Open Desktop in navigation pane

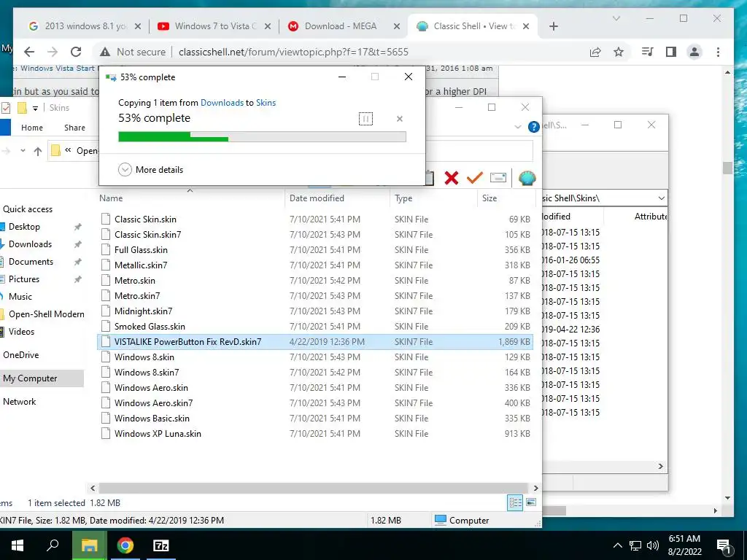(24, 227)
